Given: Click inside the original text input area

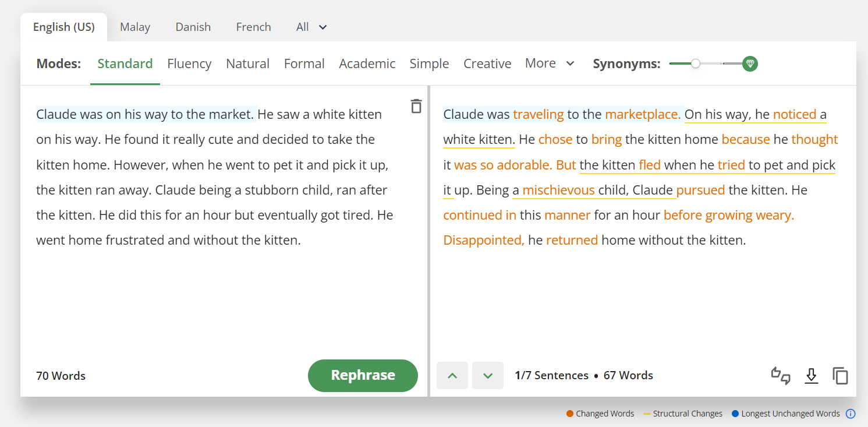Looking at the screenshot, I should [221, 291].
